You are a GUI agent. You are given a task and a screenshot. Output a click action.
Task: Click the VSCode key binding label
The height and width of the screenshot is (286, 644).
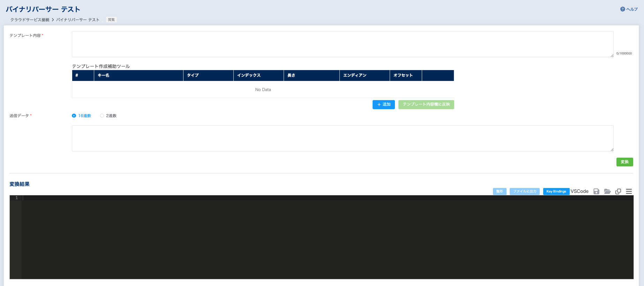click(x=579, y=191)
